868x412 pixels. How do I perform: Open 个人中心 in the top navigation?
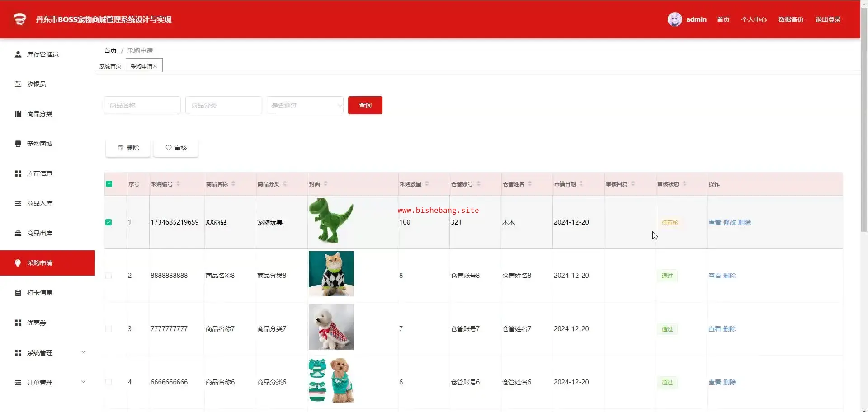coord(754,19)
